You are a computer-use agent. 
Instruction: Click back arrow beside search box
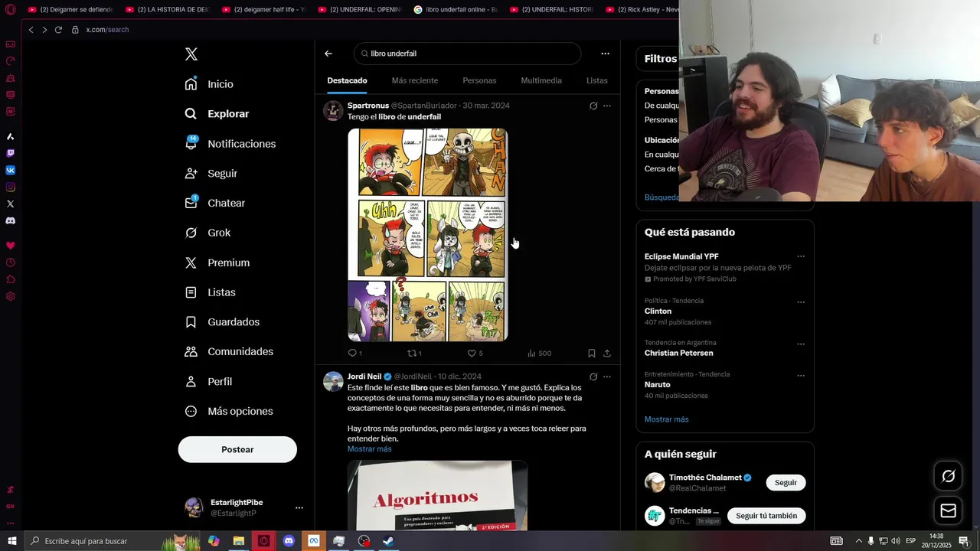click(328, 54)
